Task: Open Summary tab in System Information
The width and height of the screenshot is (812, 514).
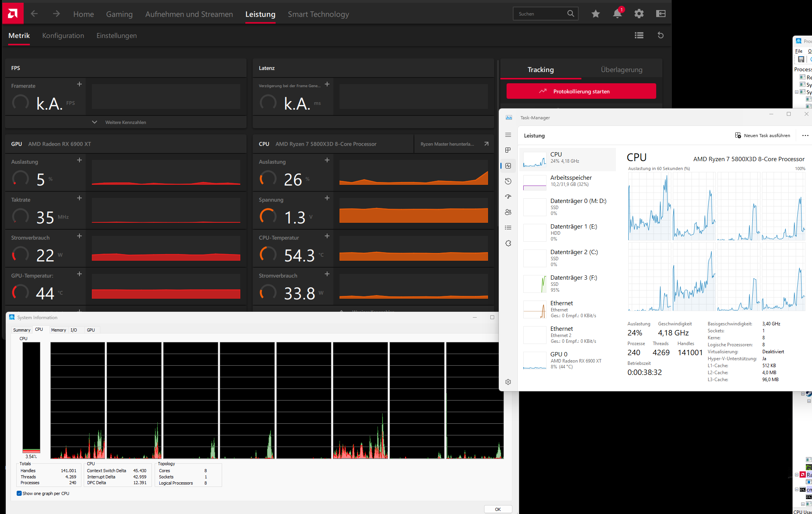Action: pos(22,330)
